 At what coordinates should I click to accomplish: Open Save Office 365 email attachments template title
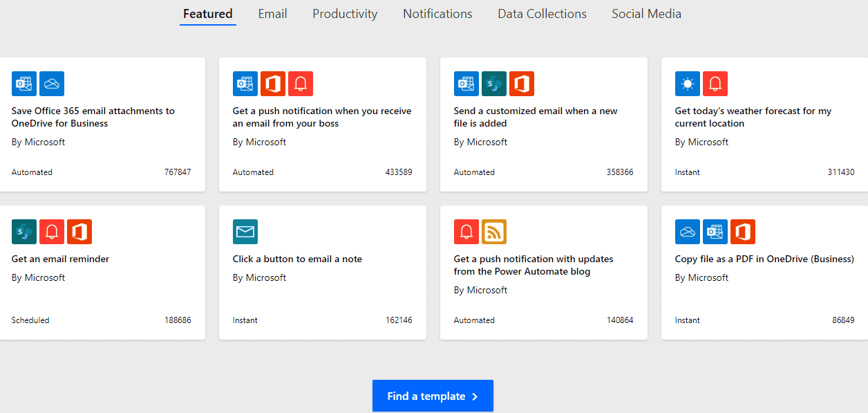point(93,117)
